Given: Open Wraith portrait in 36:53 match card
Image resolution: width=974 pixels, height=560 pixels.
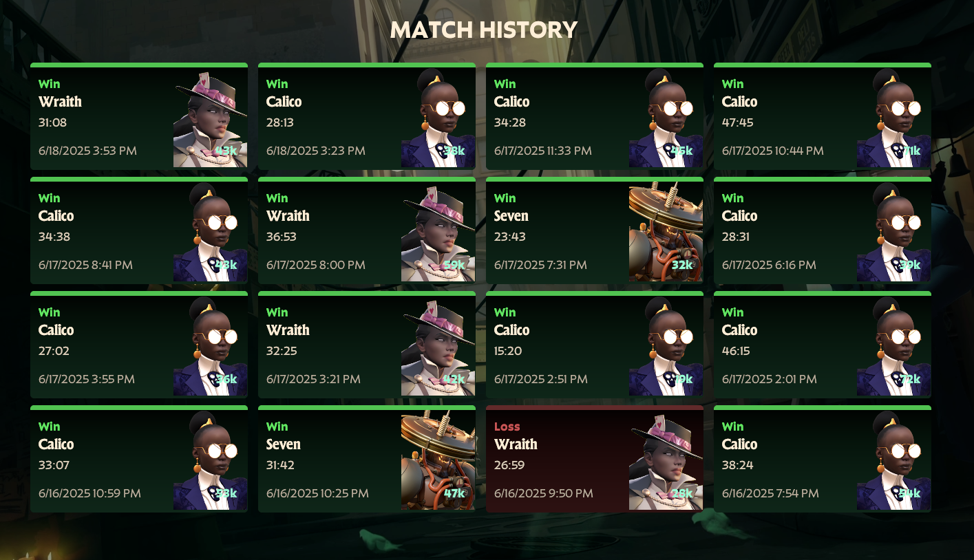Looking at the screenshot, I should pos(438,233).
